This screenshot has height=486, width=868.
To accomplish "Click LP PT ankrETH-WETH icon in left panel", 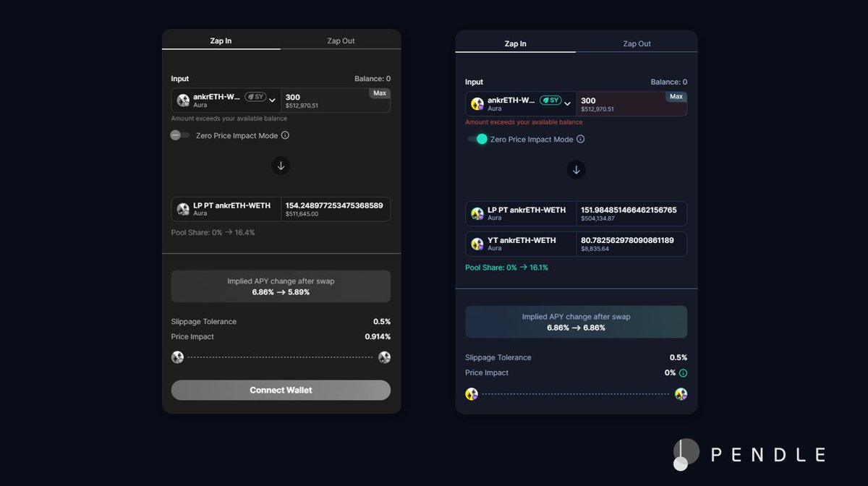I will coord(183,209).
